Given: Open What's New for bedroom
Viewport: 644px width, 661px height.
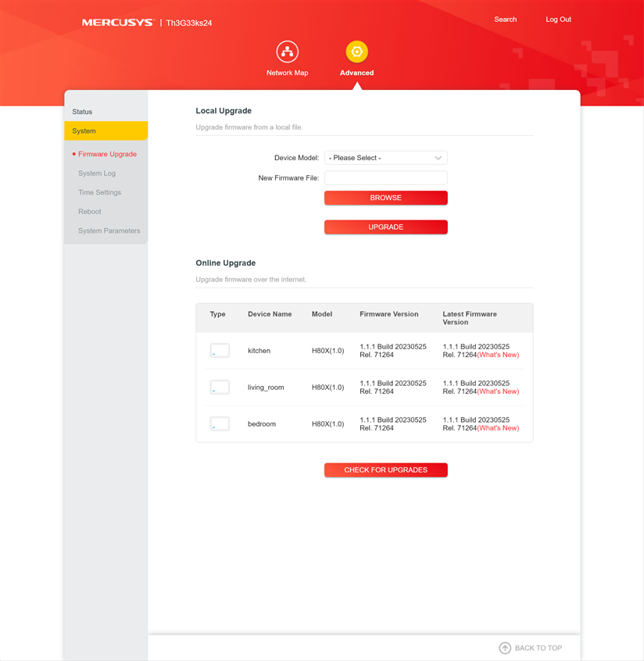Looking at the screenshot, I should click(x=498, y=428).
